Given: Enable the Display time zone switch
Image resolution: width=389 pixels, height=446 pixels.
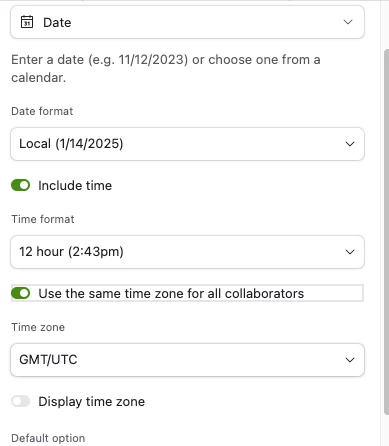Looking at the screenshot, I should pyautogui.click(x=20, y=401).
